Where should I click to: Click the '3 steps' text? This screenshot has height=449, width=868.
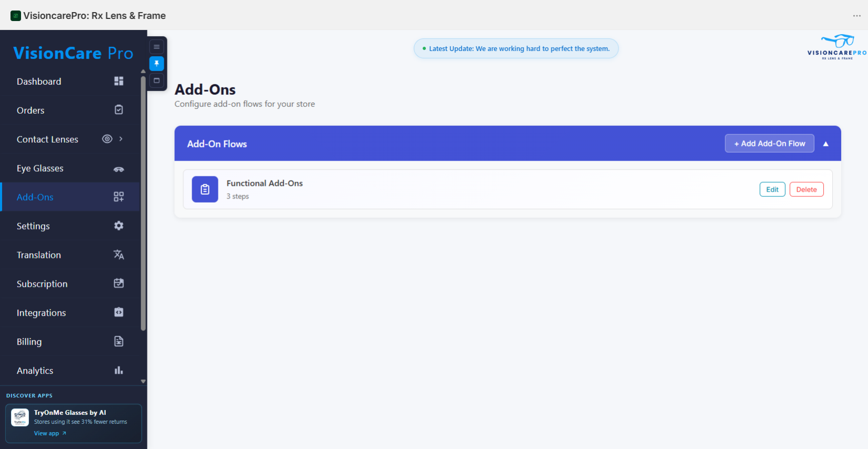coord(237,196)
